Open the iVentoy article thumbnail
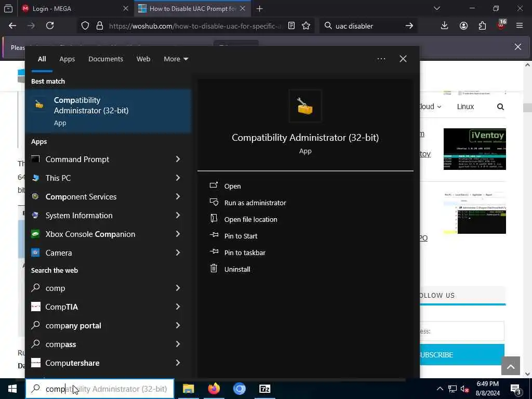 tap(474, 149)
